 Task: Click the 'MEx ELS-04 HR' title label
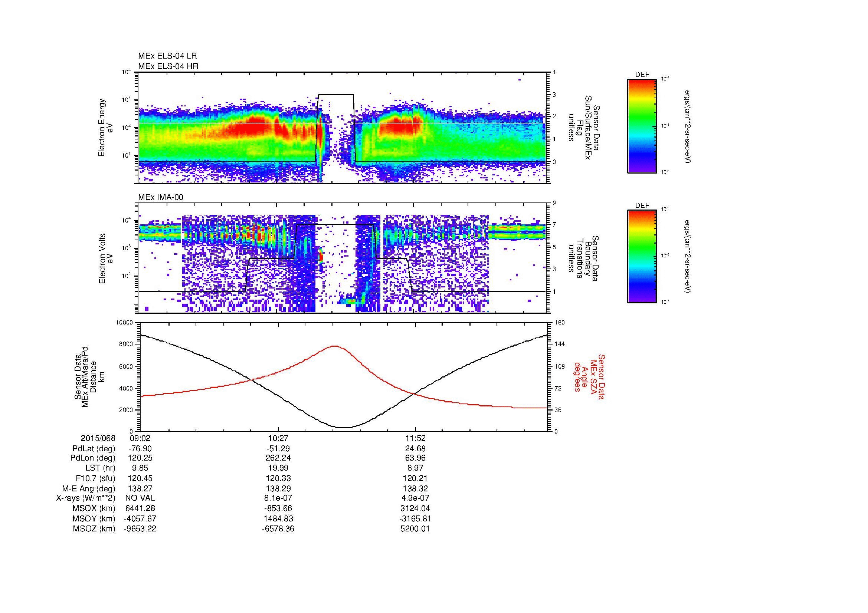point(168,66)
